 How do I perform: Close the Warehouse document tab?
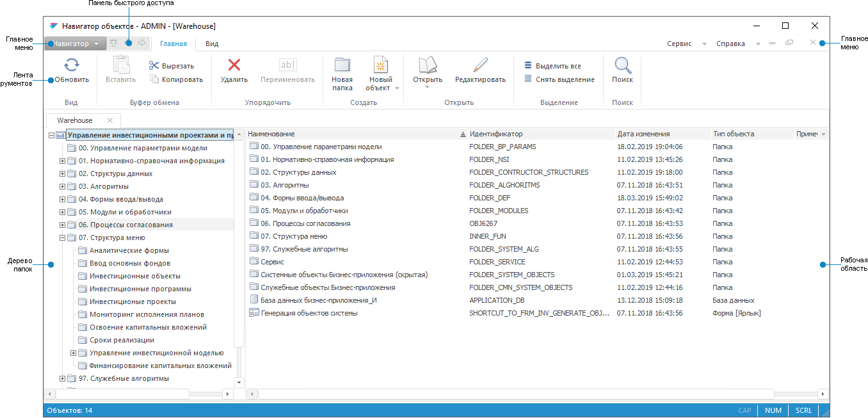(x=110, y=120)
